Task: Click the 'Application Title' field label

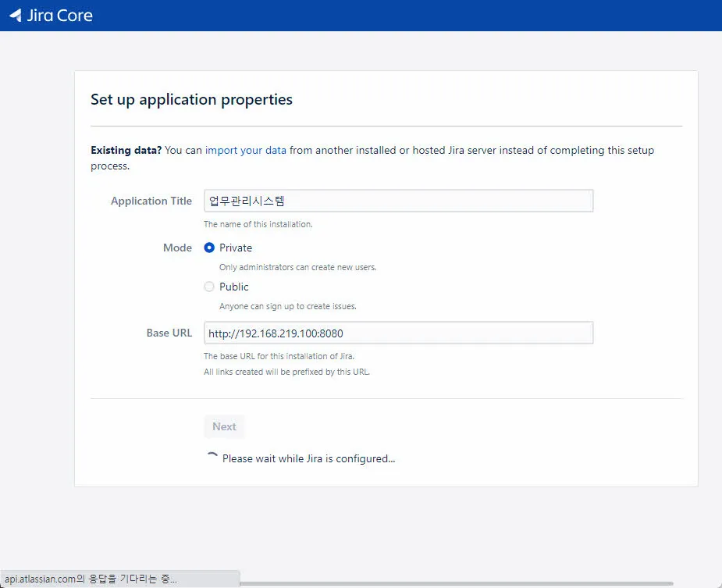Action: pyautogui.click(x=151, y=201)
